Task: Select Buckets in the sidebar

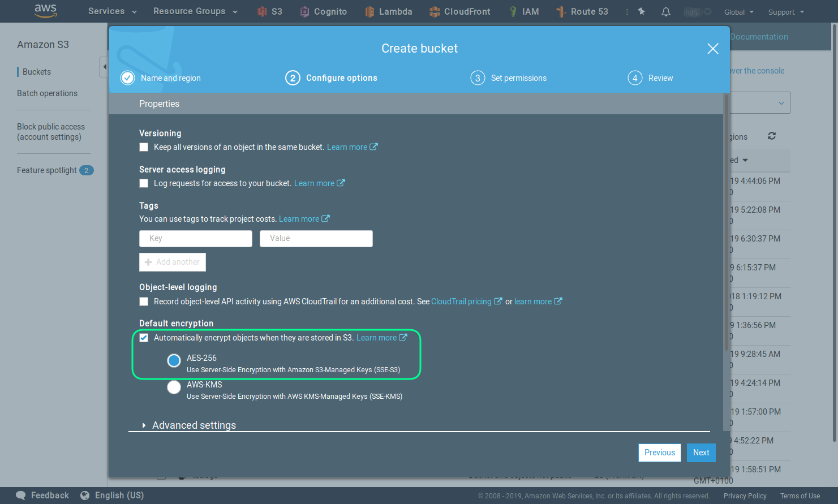Action: (35, 71)
